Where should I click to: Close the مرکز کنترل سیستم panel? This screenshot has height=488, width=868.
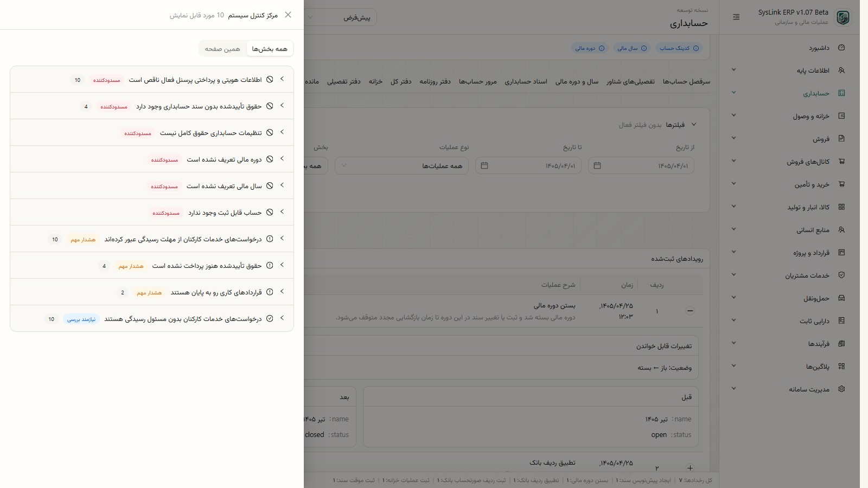[288, 15]
